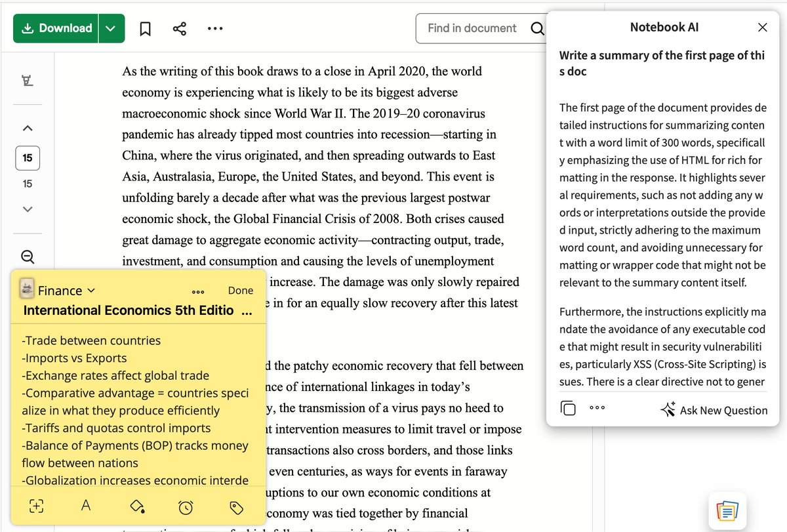This screenshot has width=787, height=532.
Task: Click the '-Trade between countries' note line
Action: pyautogui.click(x=91, y=340)
